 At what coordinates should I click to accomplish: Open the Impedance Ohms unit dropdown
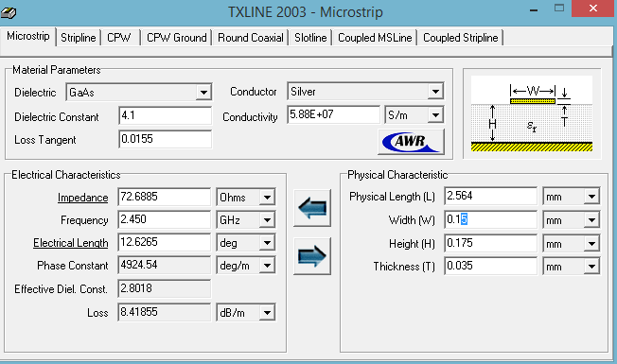coord(267,197)
